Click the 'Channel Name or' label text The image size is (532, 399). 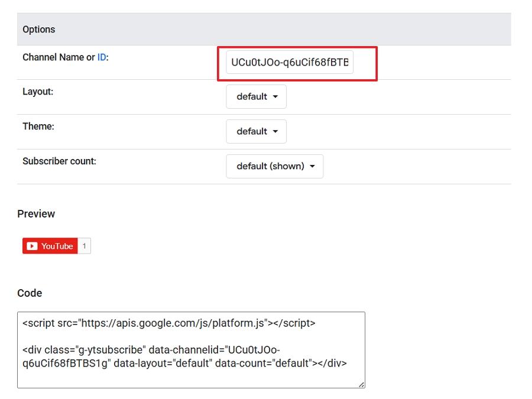[x=59, y=57]
